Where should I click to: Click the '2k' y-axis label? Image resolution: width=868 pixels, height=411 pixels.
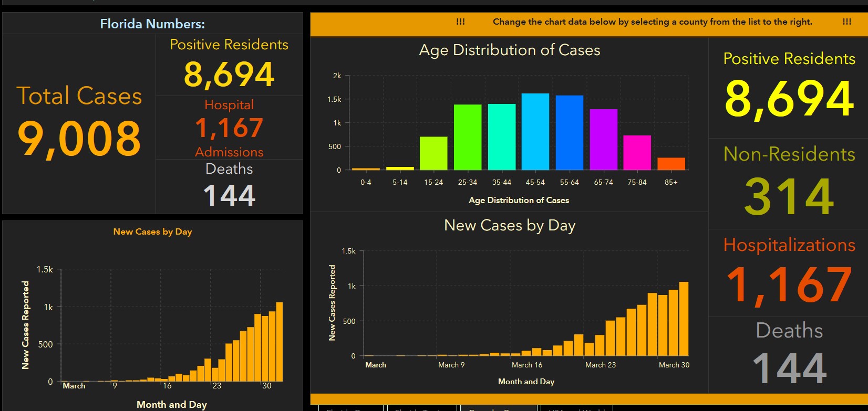337,76
